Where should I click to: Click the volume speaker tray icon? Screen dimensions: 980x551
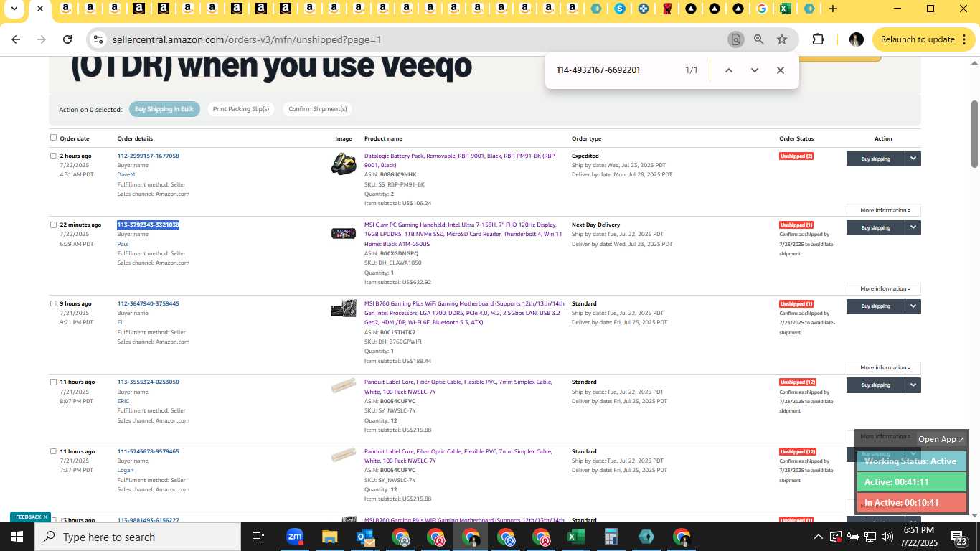887,537
